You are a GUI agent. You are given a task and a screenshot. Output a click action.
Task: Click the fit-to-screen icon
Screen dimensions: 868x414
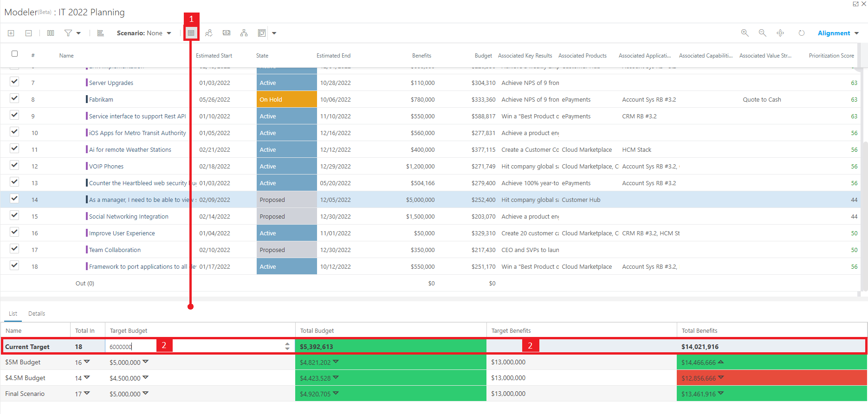[780, 33]
